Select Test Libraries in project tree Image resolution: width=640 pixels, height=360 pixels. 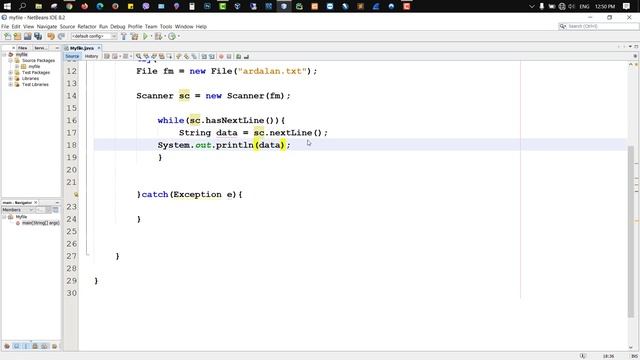(x=35, y=84)
